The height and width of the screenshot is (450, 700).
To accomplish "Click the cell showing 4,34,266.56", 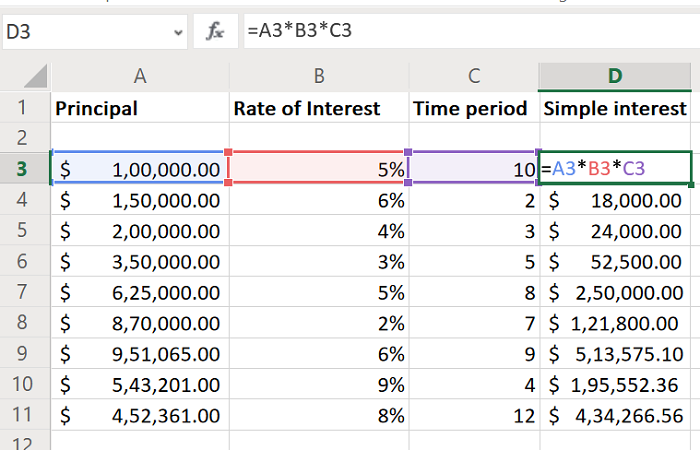I will pyautogui.click(x=615, y=415).
